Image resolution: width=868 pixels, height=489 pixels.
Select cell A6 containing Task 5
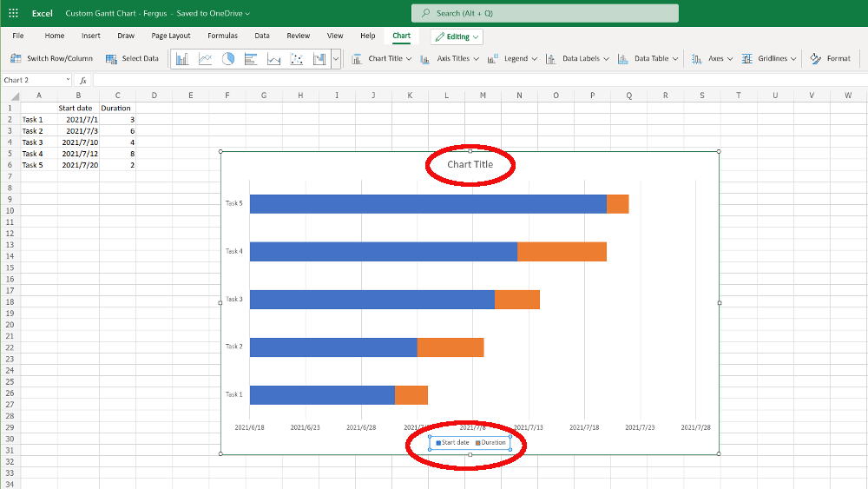39,165
